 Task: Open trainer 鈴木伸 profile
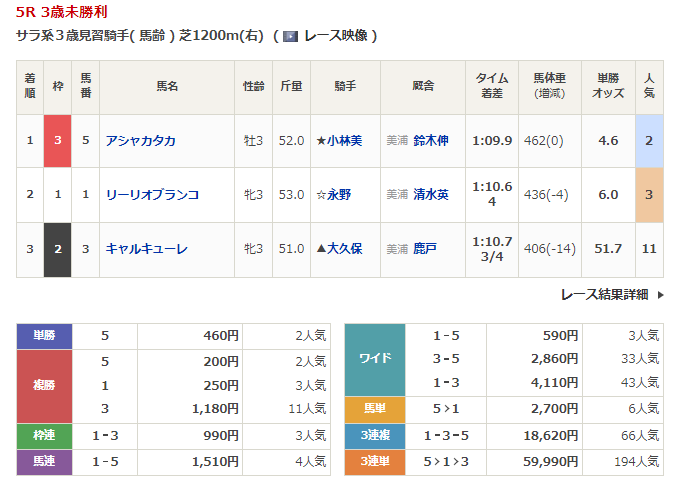[x=431, y=141]
